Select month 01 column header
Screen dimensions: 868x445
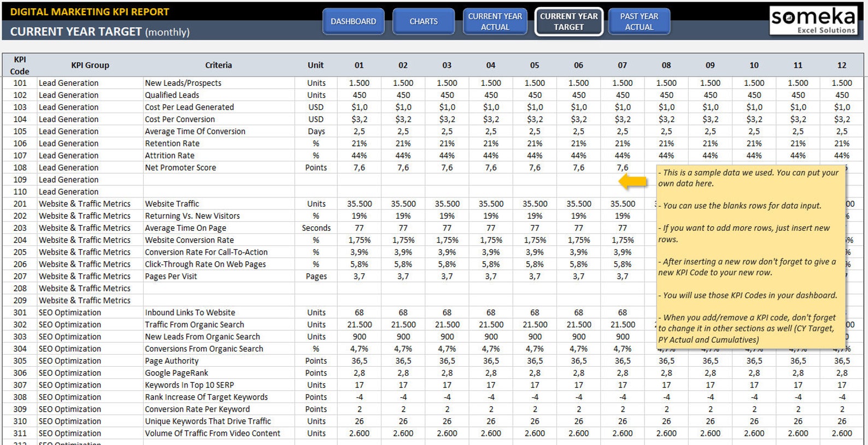click(359, 65)
